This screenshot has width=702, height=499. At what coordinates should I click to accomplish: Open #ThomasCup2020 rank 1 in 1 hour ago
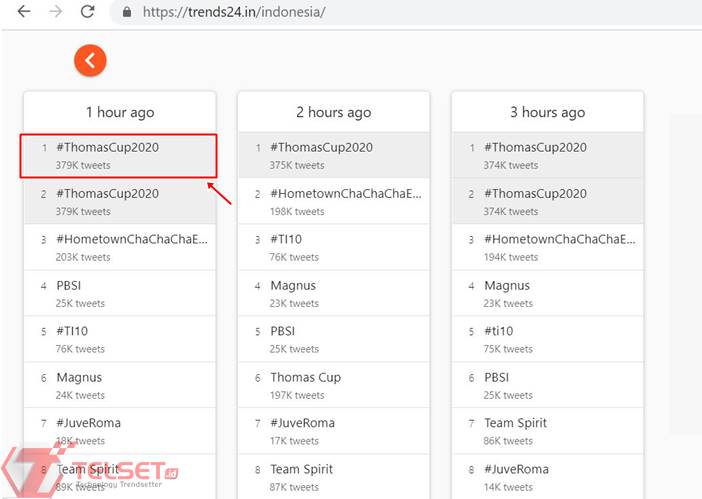107,148
